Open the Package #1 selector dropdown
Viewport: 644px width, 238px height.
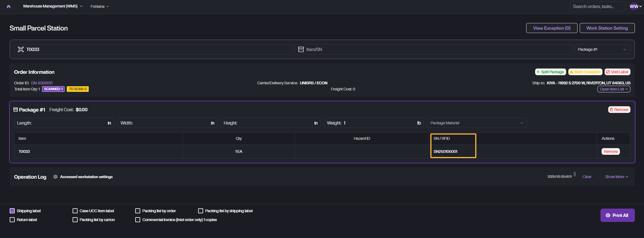(x=602, y=49)
